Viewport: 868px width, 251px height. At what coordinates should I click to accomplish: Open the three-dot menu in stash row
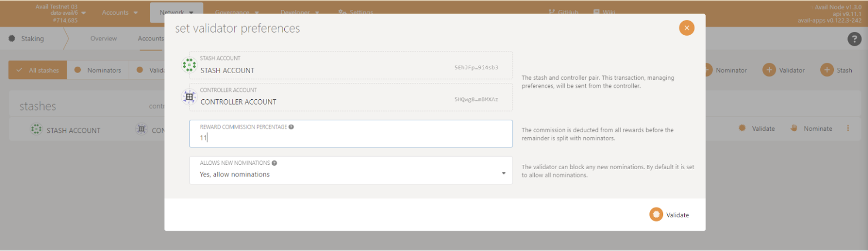[848, 128]
